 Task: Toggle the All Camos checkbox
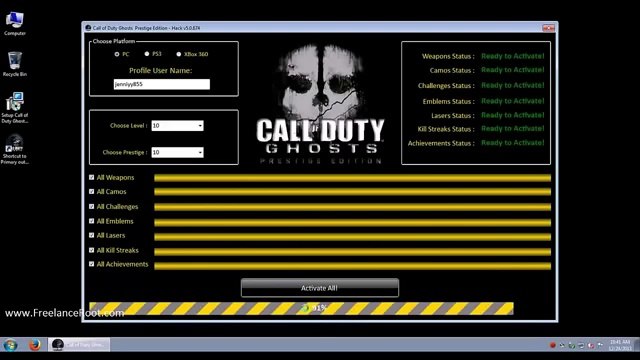(x=91, y=191)
